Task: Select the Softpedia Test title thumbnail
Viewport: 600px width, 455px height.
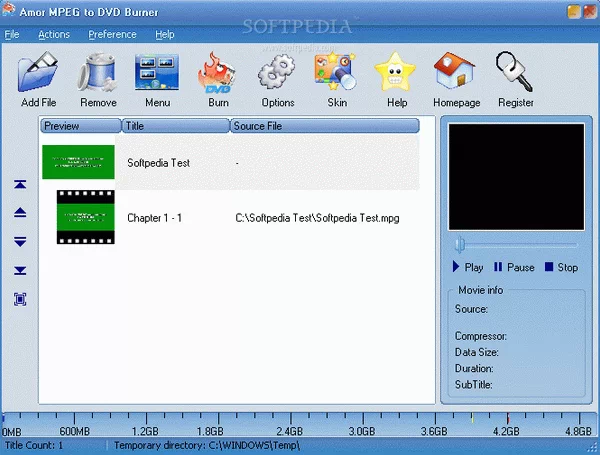Action: (x=78, y=162)
